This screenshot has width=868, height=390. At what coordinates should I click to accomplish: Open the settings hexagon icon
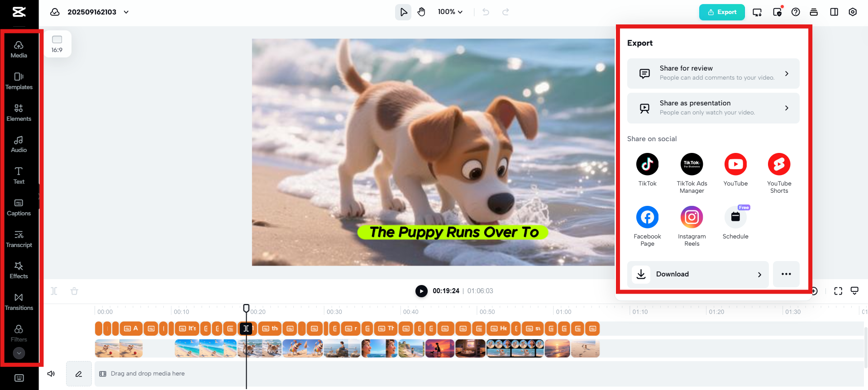point(853,12)
